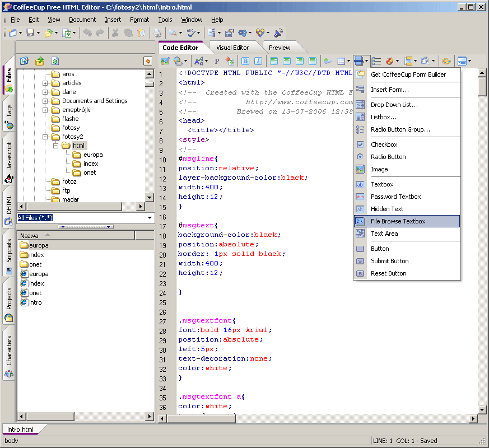Click the horizontal rule icon left of table icon
This screenshot has width=489, height=448.
tap(328, 61)
